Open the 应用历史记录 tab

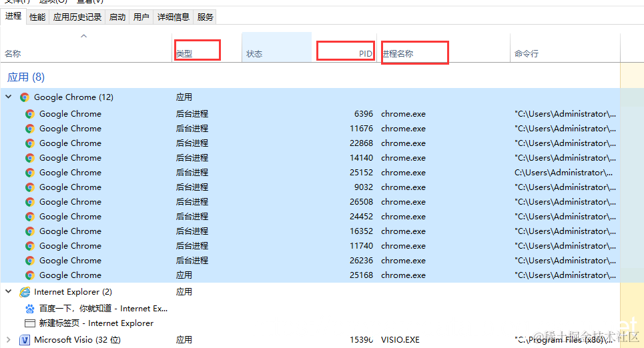(77, 17)
